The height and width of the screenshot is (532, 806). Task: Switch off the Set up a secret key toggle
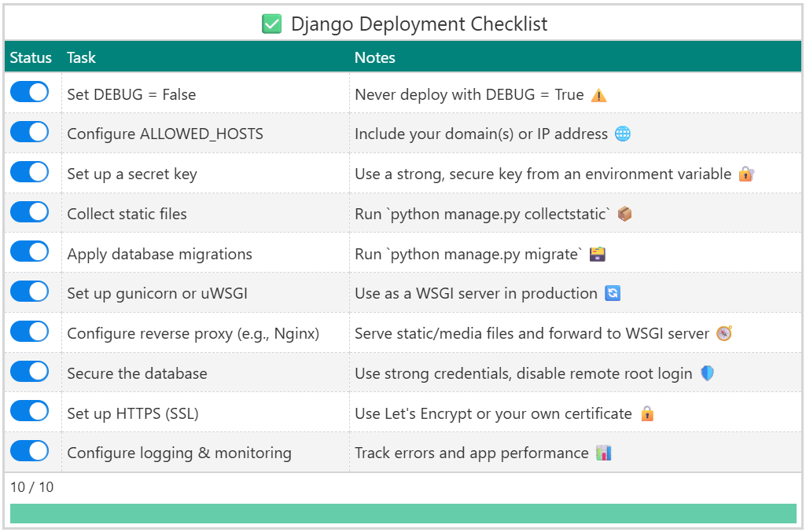tap(29, 172)
